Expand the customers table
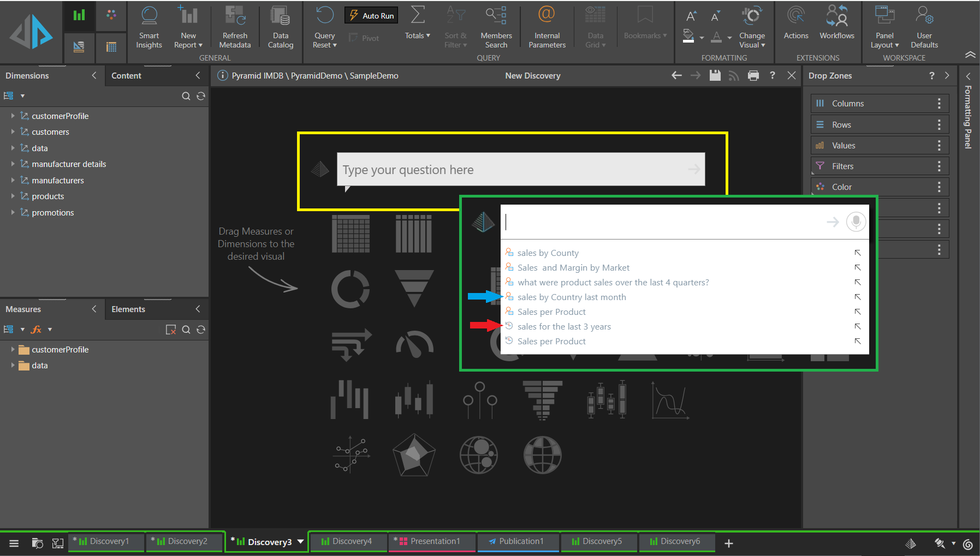 tap(13, 131)
